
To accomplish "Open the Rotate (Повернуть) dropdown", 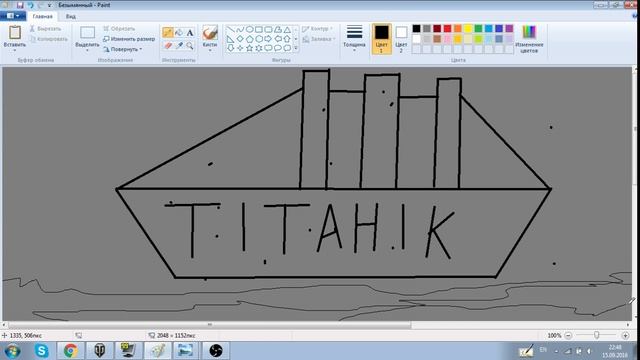I will 122,49.
